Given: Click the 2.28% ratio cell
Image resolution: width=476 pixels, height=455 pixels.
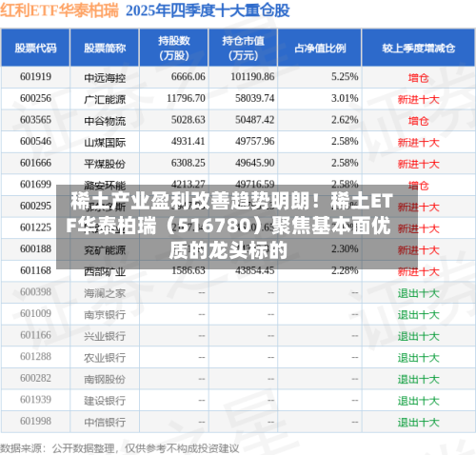Looking at the screenshot, I should 345,270.
